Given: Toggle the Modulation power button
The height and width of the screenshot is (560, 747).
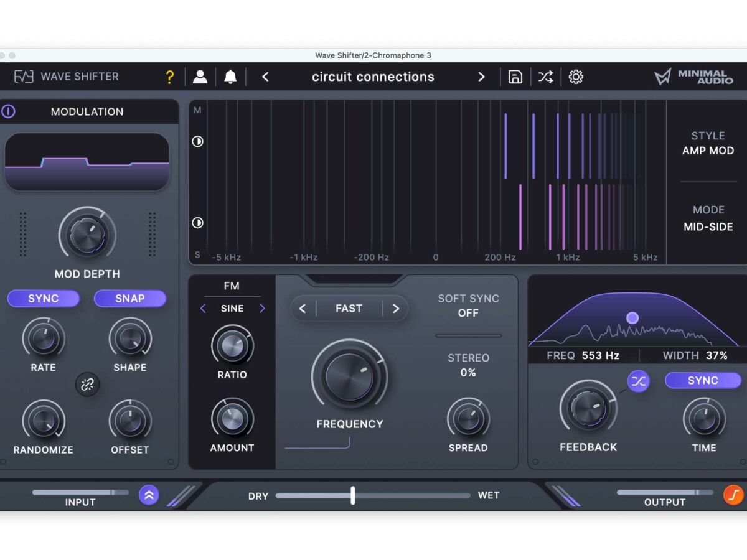Looking at the screenshot, I should click(8, 111).
